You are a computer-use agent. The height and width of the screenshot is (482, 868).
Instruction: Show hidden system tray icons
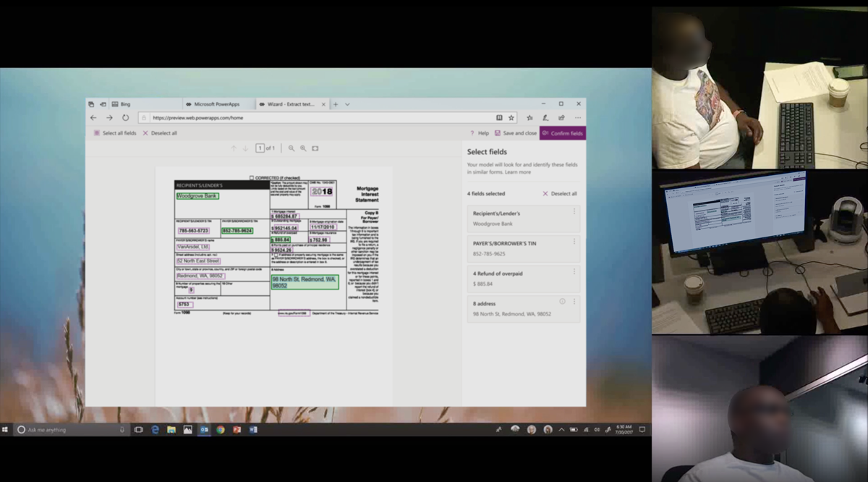click(561, 429)
